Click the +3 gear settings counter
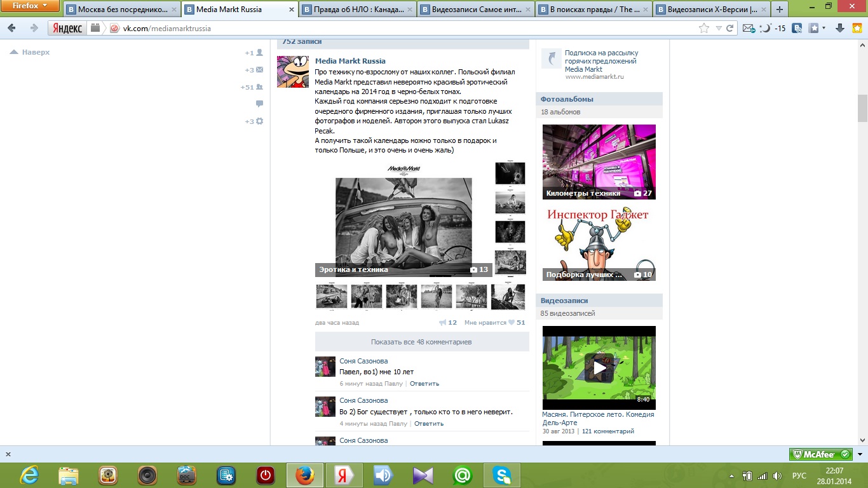Viewport: 868px width, 488px height. 254,121
